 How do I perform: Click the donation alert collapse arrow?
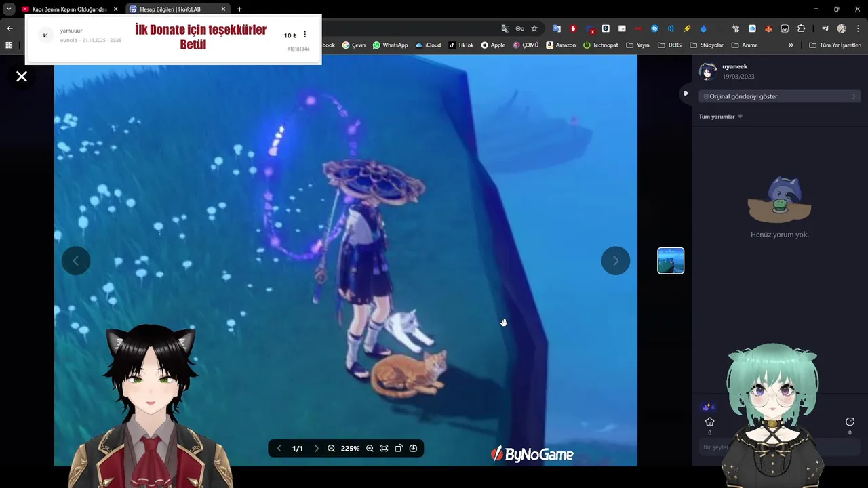coord(45,35)
